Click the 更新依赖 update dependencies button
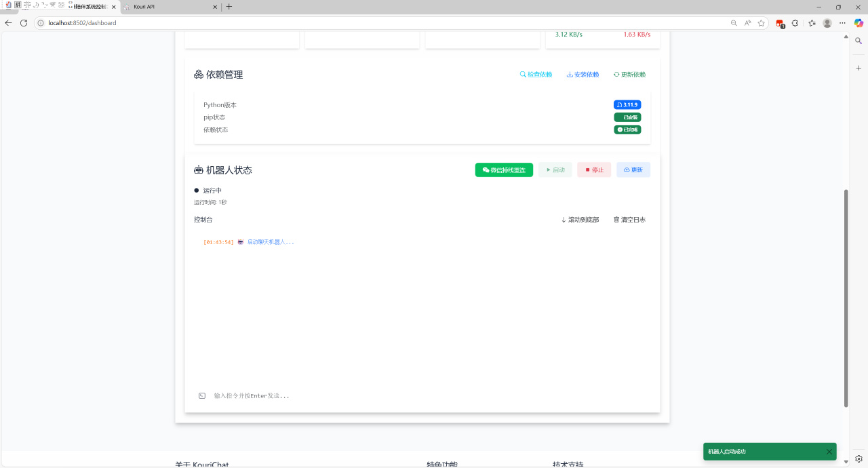Viewport: 868px width, 468px height. pos(629,75)
